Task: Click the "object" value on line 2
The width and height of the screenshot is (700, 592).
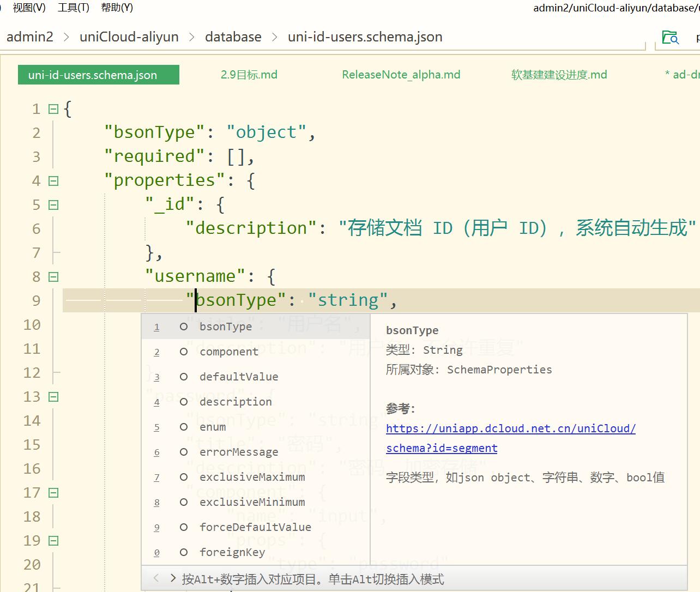Action: point(267,132)
